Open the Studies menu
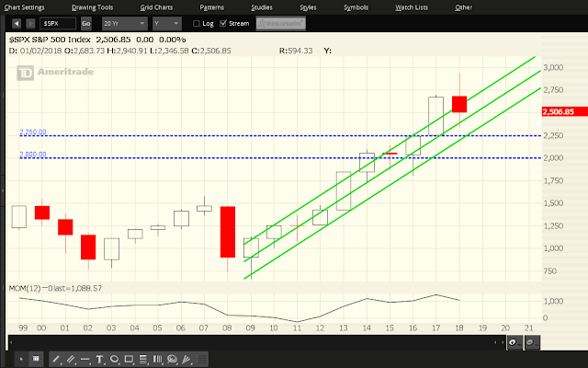Viewport: 588px width, 368px height. [x=262, y=7]
